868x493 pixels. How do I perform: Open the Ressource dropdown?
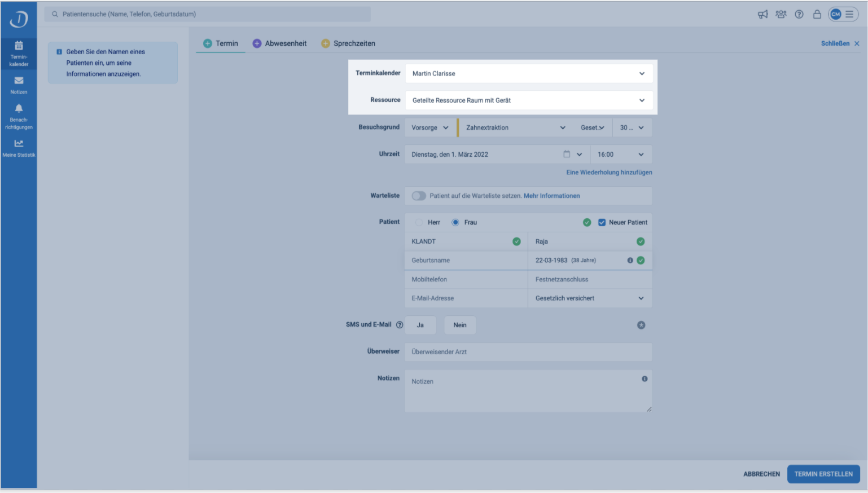click(529, 100)
